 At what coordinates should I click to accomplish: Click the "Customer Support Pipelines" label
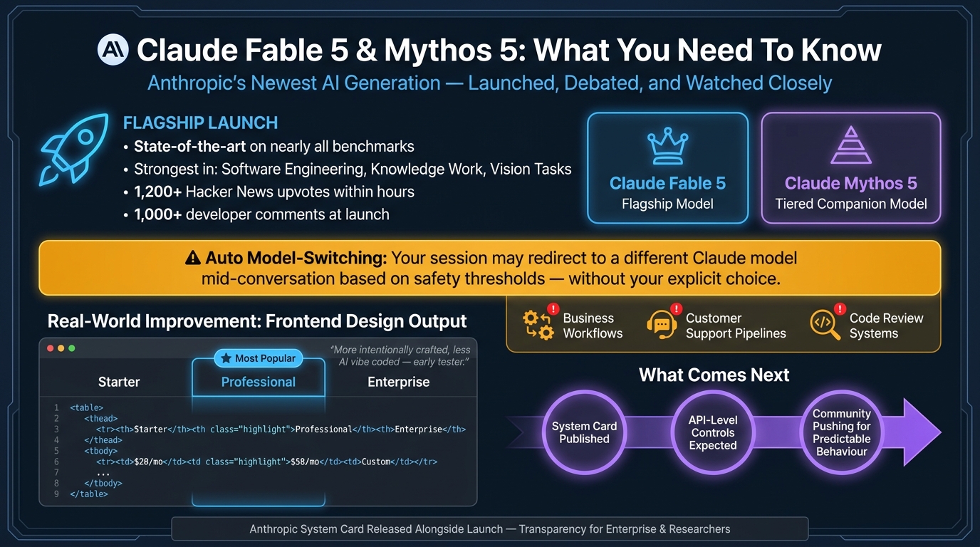pos(736,325)
